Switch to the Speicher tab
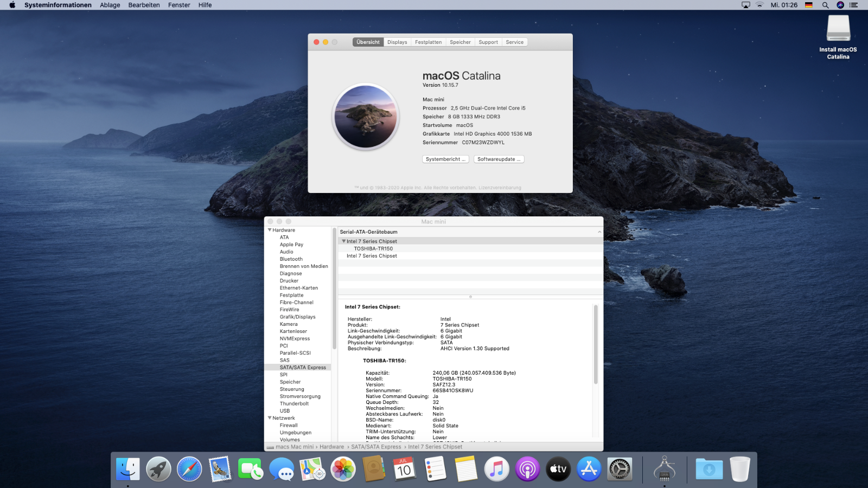868x488 pixels. pyautogui.click(x=460, y=42)
